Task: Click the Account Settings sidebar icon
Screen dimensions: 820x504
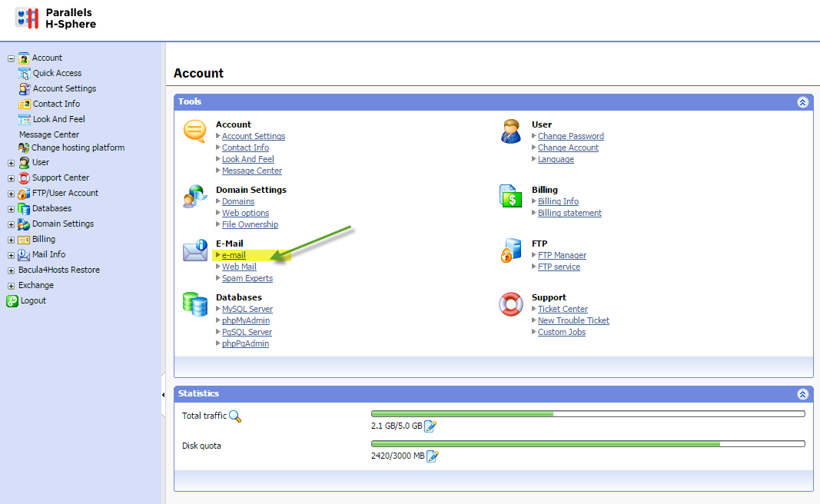Action: pyautogui.click(x=24, y=88)
